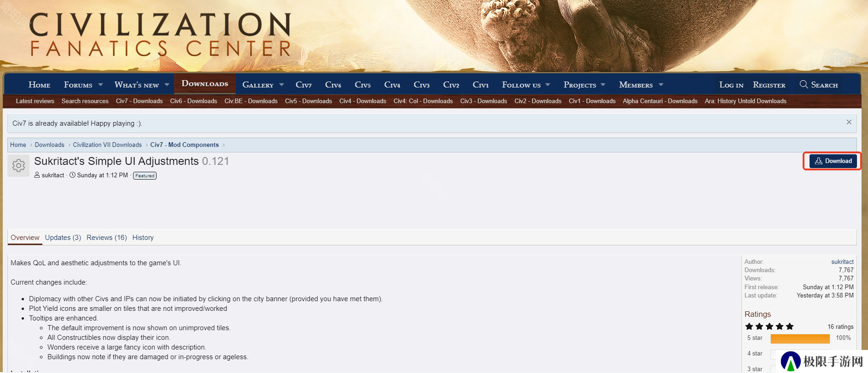Expand the Members dropdown arrow
Screen dimensions: 868x373
point(661,85)
